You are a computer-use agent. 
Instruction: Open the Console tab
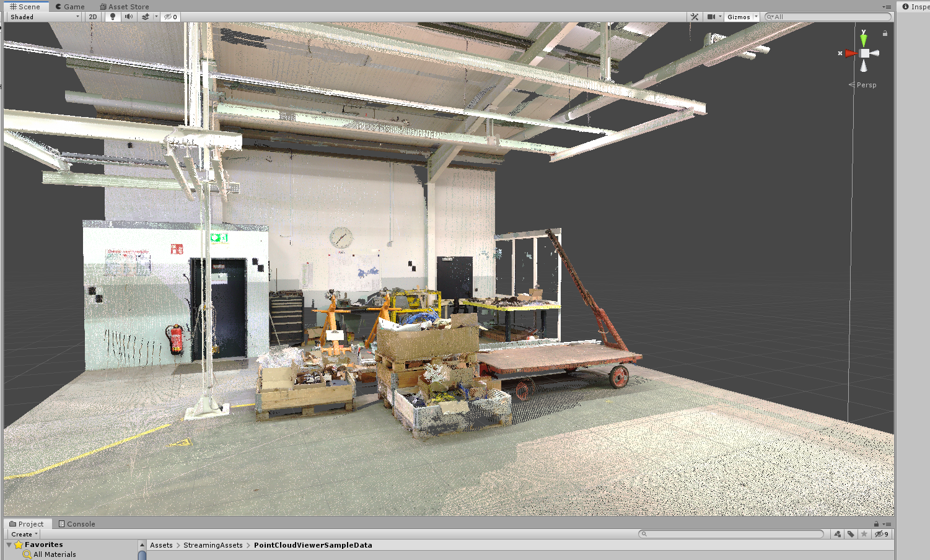coord(77,523)
